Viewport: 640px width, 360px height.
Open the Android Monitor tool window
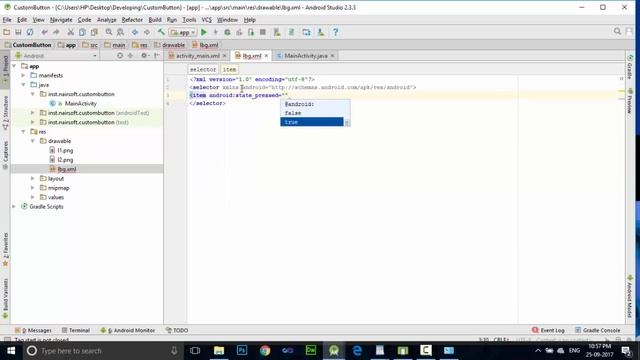pos(128,330)
